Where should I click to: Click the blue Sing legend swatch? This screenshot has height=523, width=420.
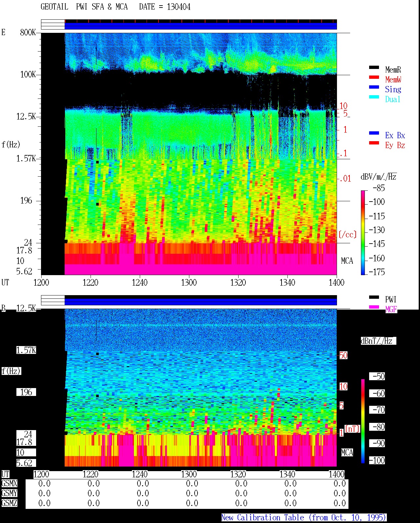tap(374, 87)
